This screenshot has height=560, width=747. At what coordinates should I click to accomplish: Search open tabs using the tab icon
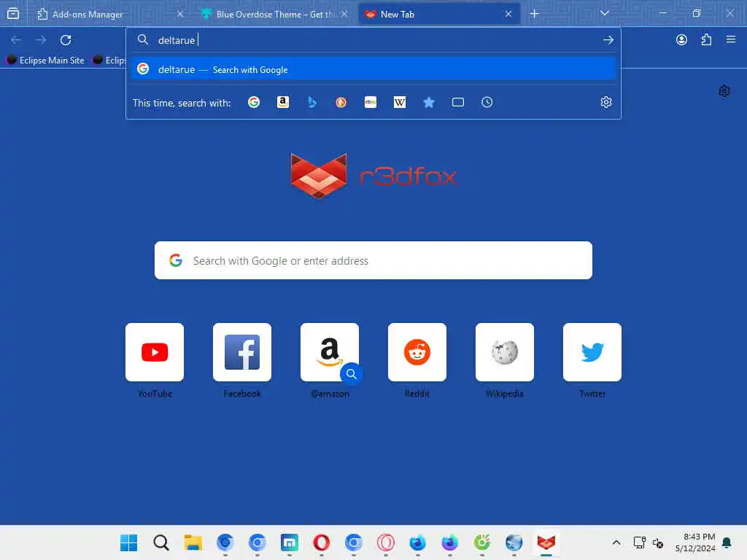coord(458,102)
